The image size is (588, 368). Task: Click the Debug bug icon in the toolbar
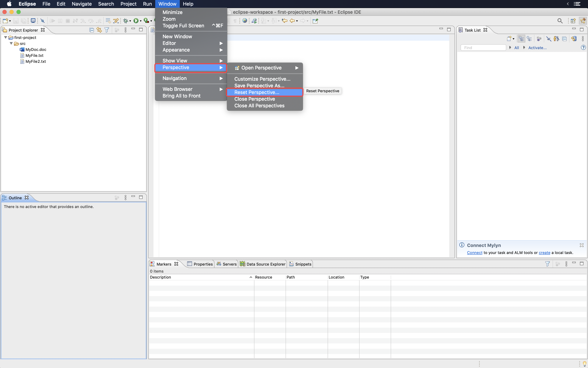[126, 21]
